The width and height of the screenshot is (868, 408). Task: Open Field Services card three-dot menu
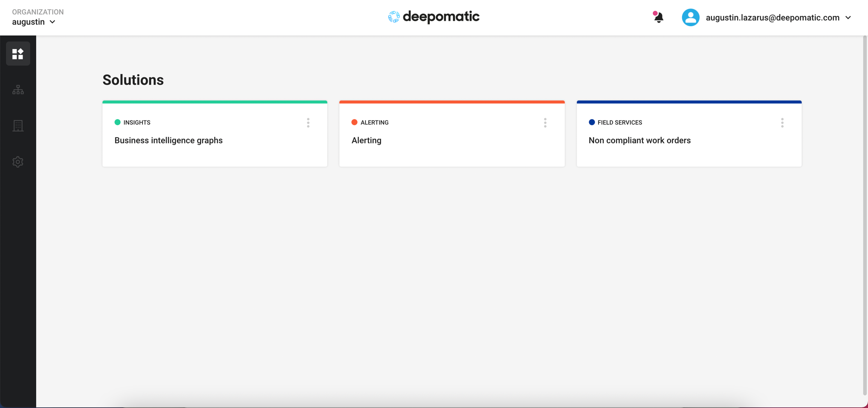point(782,123)
